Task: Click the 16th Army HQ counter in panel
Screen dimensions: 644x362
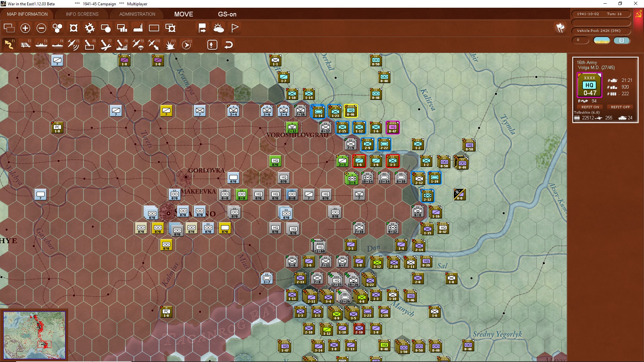Action: click(x=590, y=85)
